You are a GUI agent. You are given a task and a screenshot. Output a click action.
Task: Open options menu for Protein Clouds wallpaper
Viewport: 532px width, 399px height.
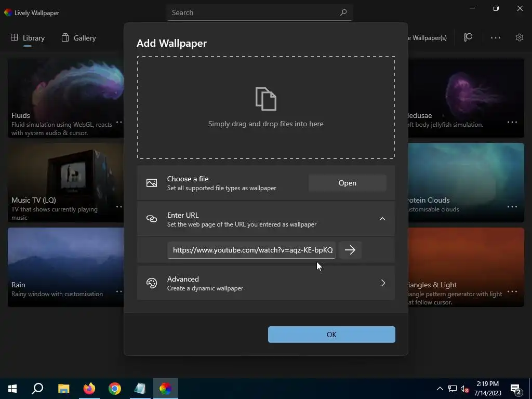512,207
